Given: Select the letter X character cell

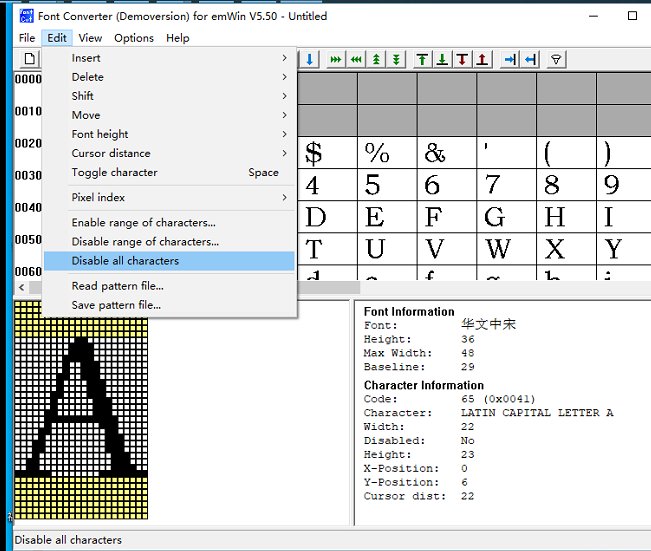Looking at the screenshot, I should (x=566, y=249).
